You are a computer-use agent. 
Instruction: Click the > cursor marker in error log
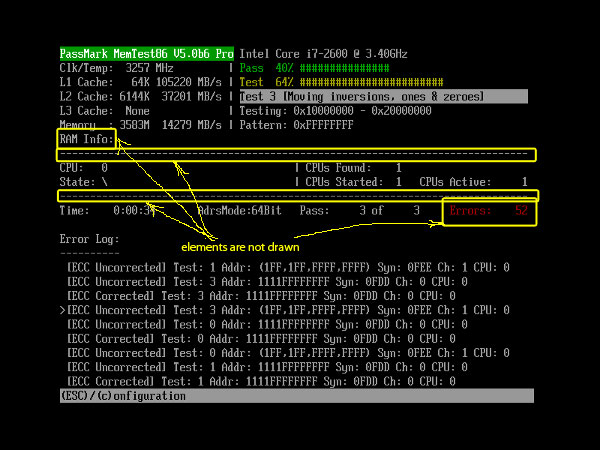click(x=63, y=310)
